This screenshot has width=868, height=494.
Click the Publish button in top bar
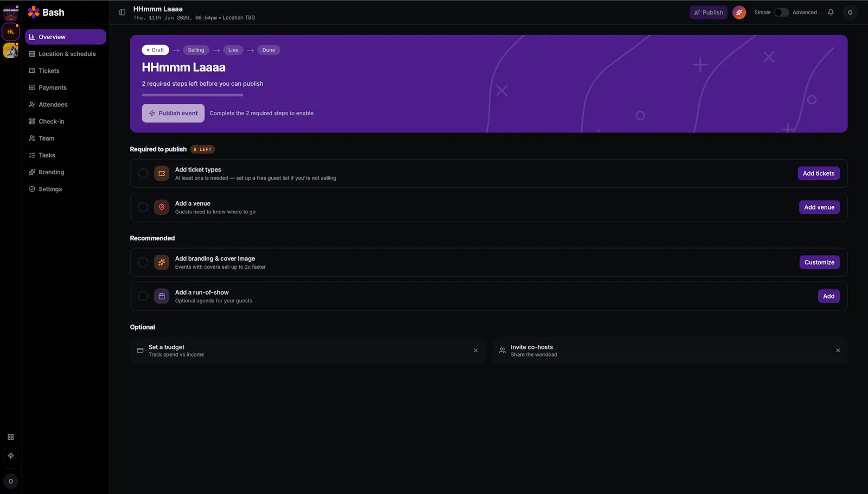coord(709,12)
